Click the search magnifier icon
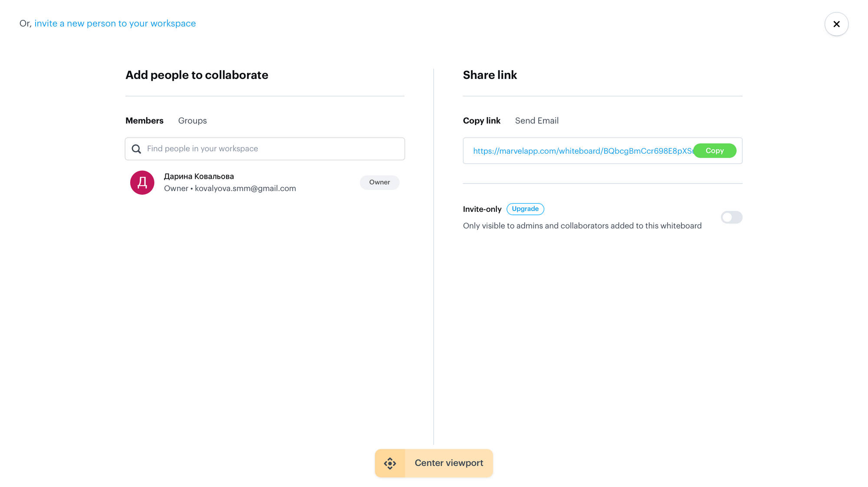Viewport: 868px width, 487px height. [x=136, y=149]
